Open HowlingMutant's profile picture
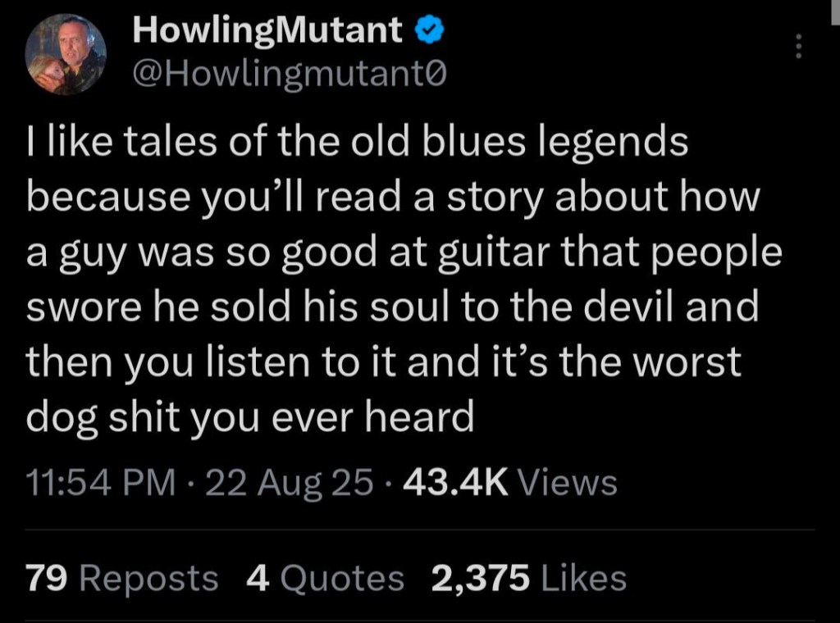 [66, 54]
